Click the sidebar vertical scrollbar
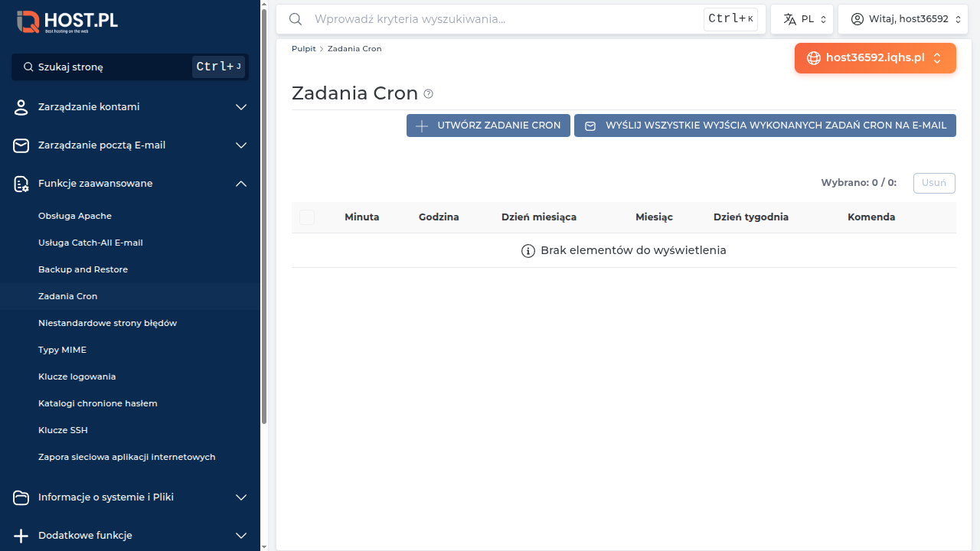 [x=264, y=218]
